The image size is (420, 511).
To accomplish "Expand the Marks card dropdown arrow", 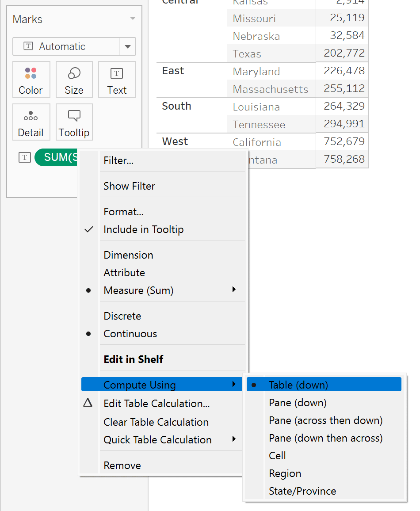I will pos(133,19).
